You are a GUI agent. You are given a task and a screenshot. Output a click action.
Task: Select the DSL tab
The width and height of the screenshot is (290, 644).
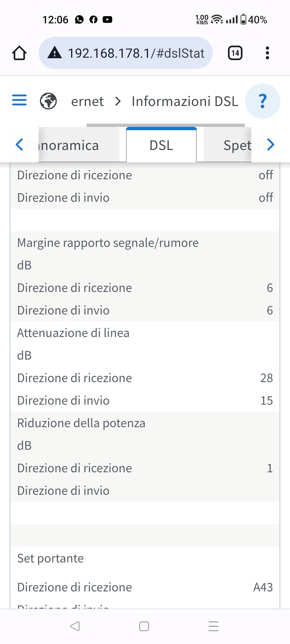click(161, 145)
